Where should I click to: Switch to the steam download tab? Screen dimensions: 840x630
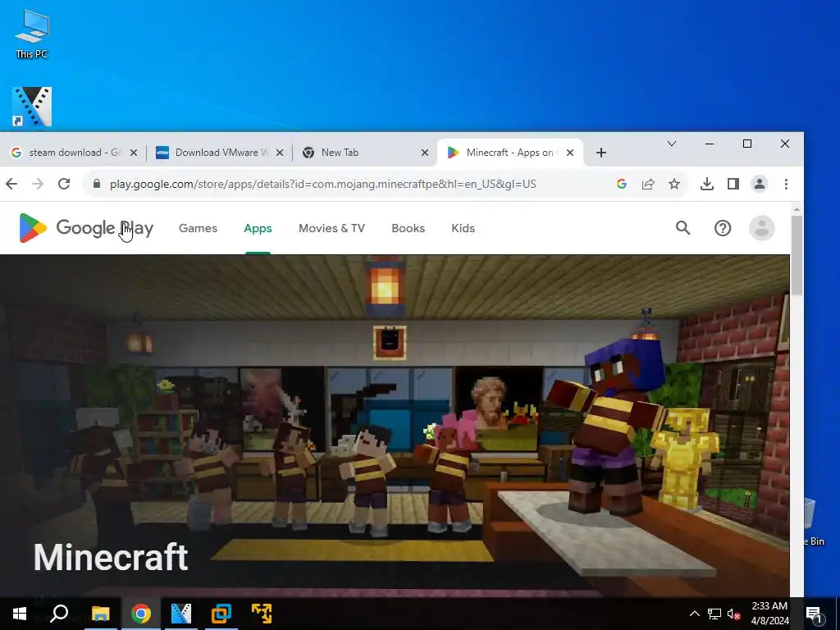74,153
